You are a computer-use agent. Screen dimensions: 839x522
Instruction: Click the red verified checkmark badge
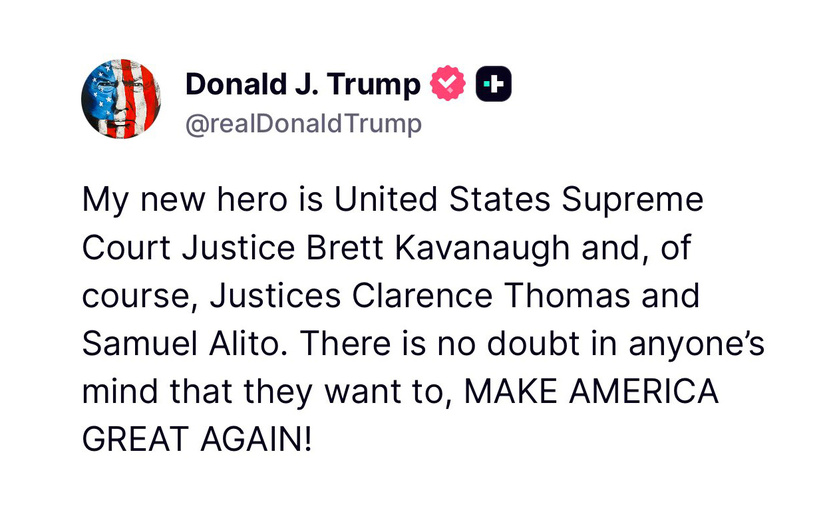coord(447,85)
